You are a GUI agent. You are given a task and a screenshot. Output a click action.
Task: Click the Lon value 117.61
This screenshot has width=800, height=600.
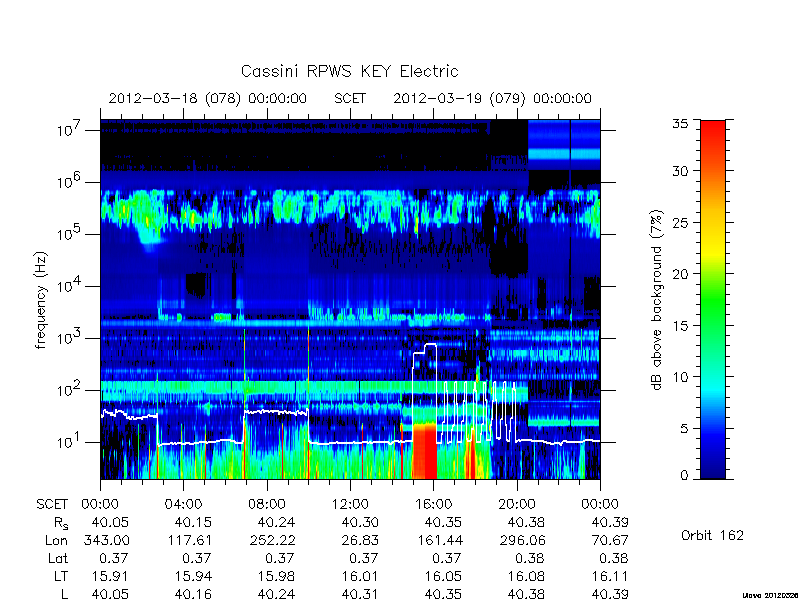189,540
